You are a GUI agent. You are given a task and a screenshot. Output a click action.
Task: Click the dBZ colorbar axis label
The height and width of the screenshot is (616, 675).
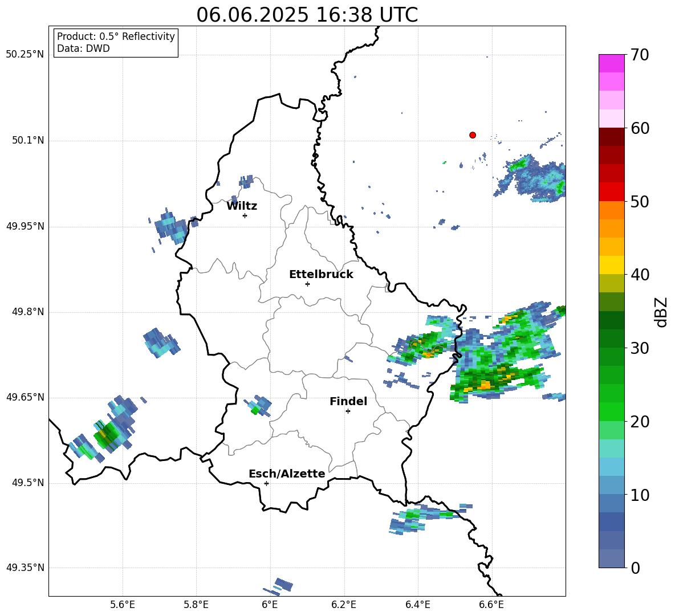coord(662,312)
